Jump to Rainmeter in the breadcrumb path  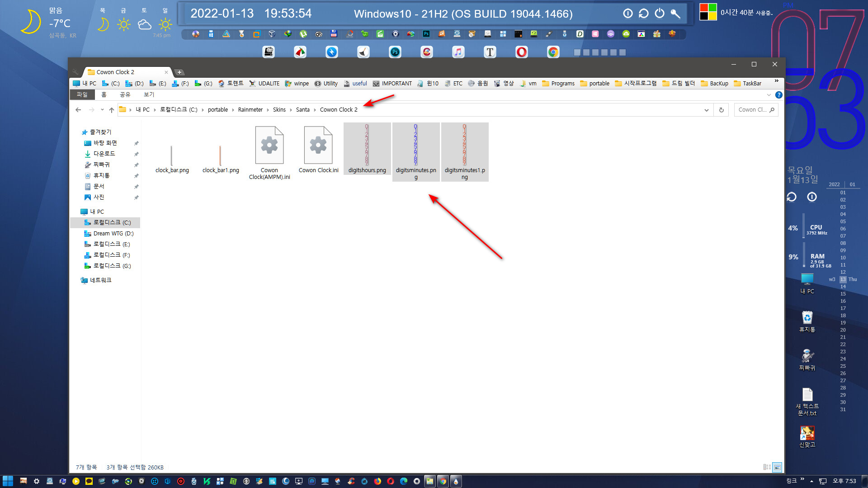click(x=250, y=110)
